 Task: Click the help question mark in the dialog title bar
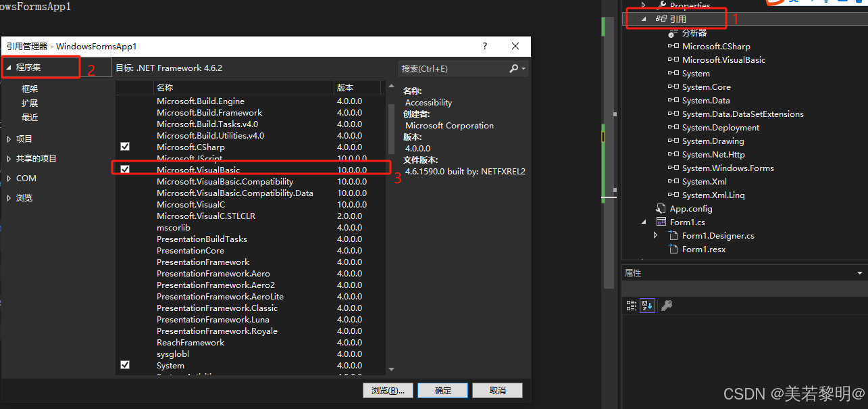(484, 46)
